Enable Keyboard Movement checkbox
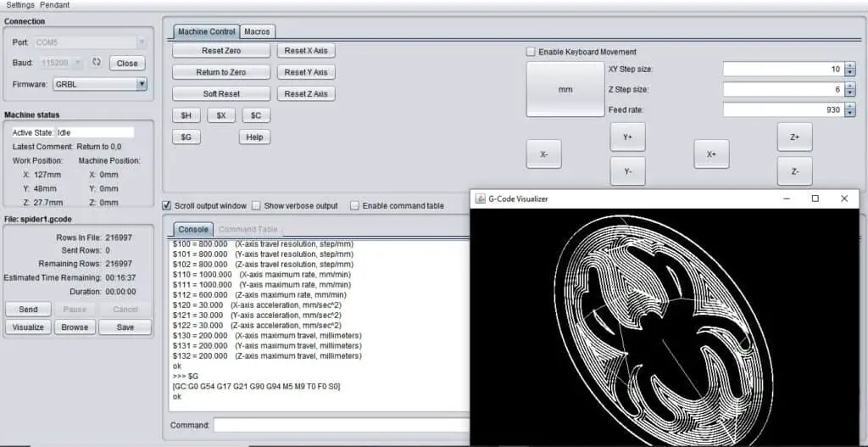 [x=531, y=52]
